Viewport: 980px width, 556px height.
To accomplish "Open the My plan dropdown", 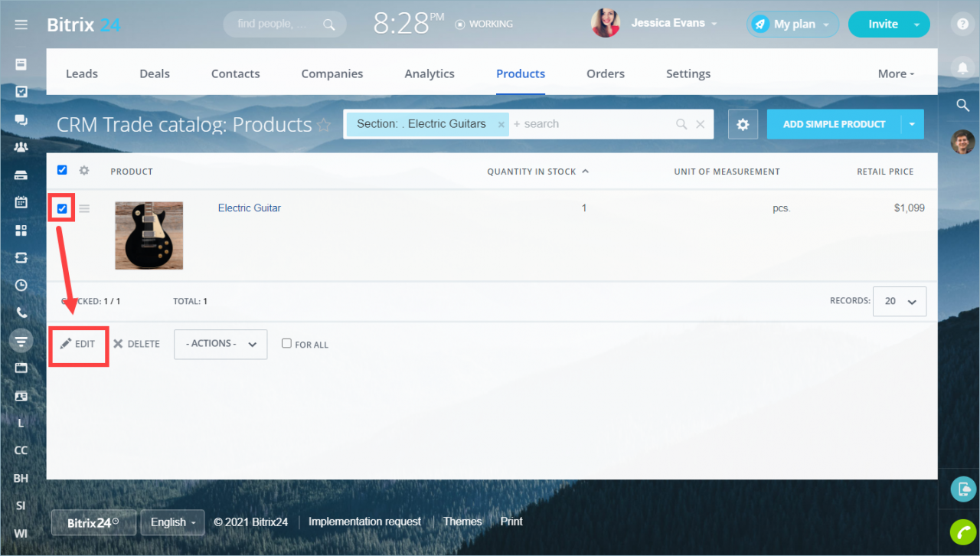I will point(793,25).
